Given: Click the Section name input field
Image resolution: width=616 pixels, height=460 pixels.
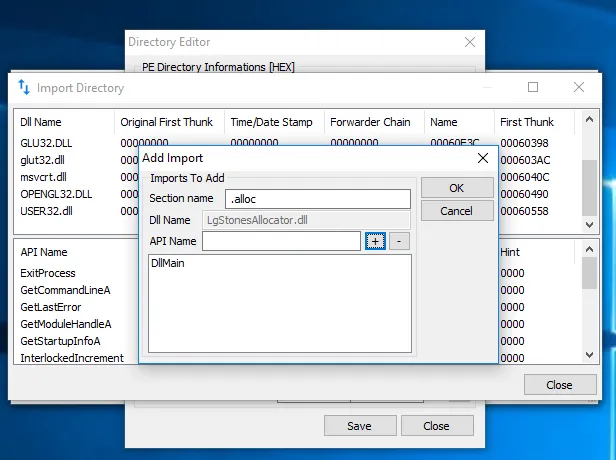Looking at the screenshot, I should 318,199.
